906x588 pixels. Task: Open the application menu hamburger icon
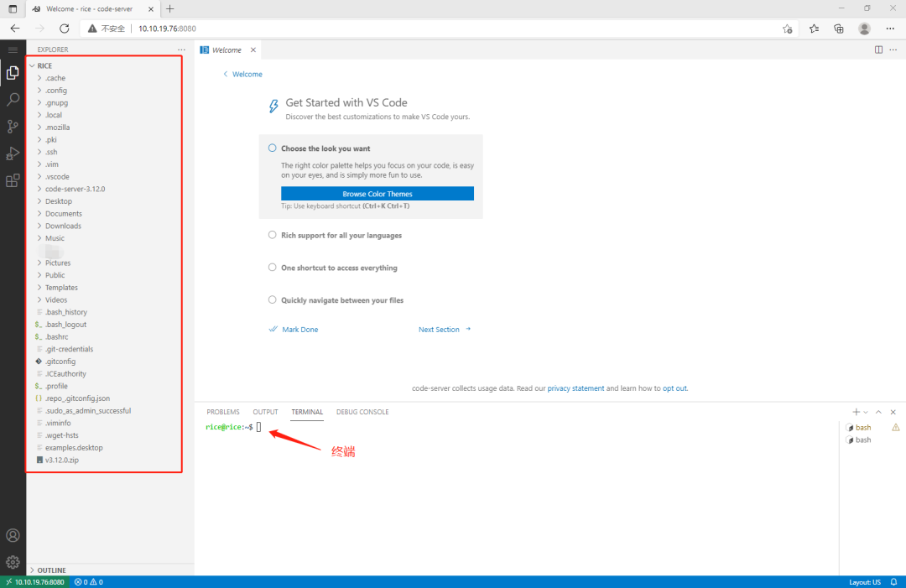pyautogui.click(x=13, y=49)
